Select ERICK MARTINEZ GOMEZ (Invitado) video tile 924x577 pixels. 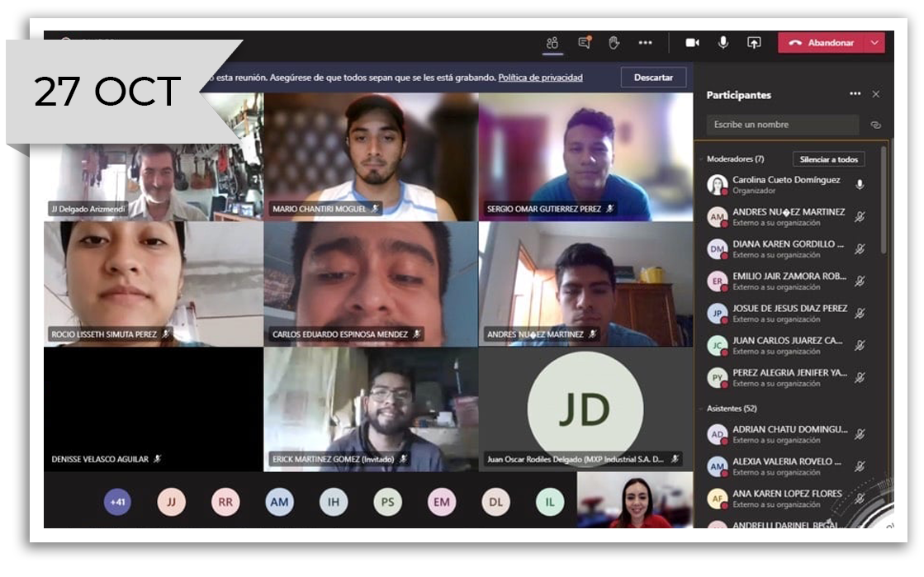coord(371,409)
